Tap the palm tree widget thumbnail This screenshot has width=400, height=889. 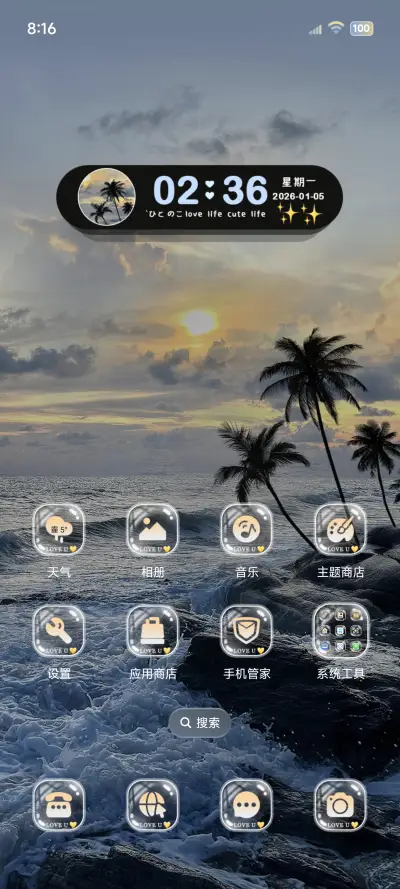pos(107,197)
